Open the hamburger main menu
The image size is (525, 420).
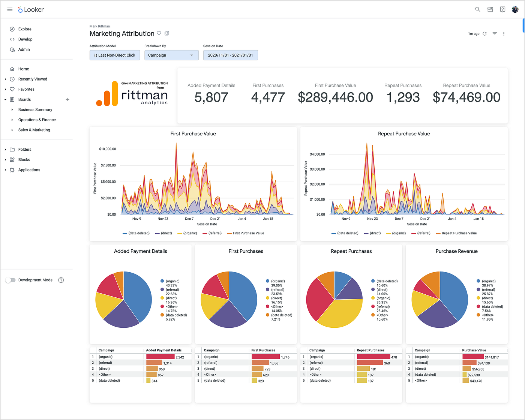tap(10, 9)
